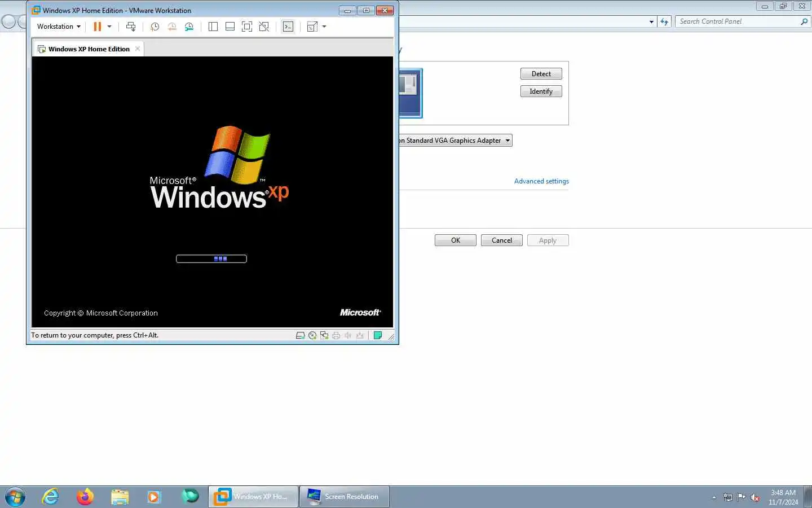Screen dimensions: 812x508
Task: Toggle the VMware library sidebar view
Action: coord(213,27)
